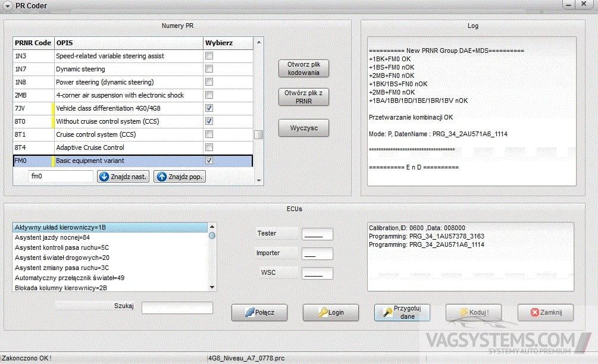
Task: Click the key icon on Login button
Action: (x=323, y=312)
